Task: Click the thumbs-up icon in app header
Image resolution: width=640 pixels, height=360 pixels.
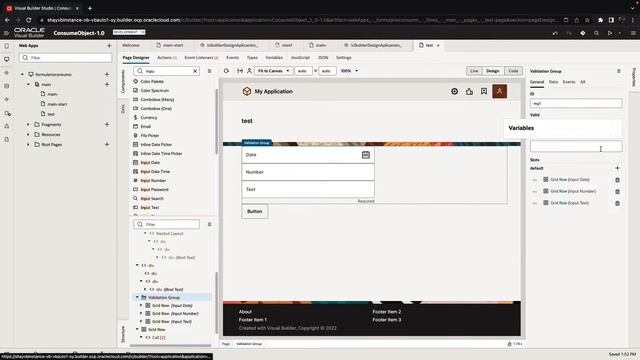Action: click(469, 91)
